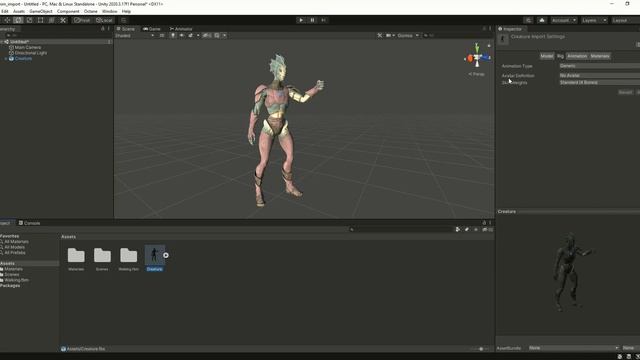
Task: Open cloud services icon
Action: click(x=542, y=20)
